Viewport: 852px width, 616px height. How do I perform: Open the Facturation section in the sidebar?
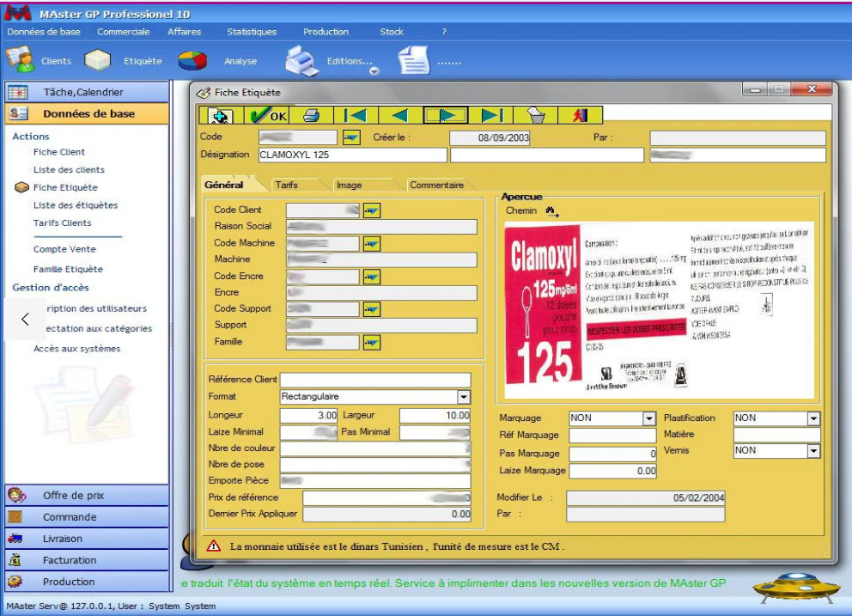pyautogui.click(x=70, y=560)
